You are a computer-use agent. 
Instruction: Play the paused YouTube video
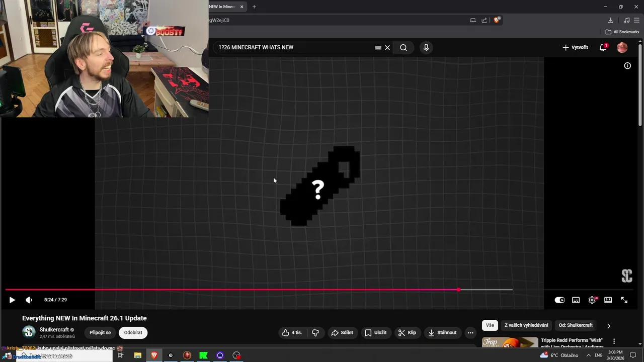click(x=12, y=300)
